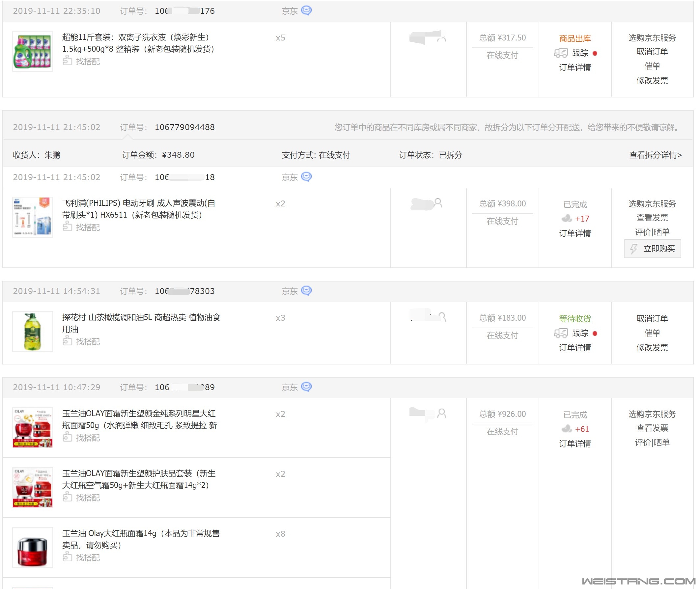Open 玉兰油 Olay大红瓶面霜14g product title

(x=141, y=539)
